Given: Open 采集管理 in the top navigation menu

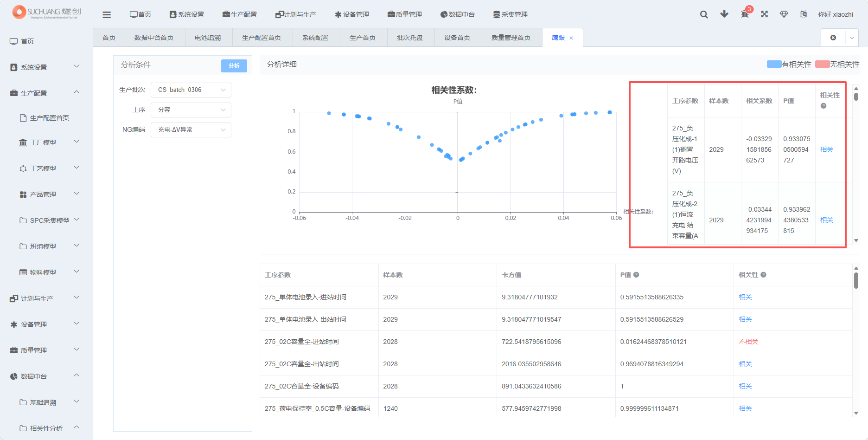Looking at the screenshot, I should click(511, 14).
